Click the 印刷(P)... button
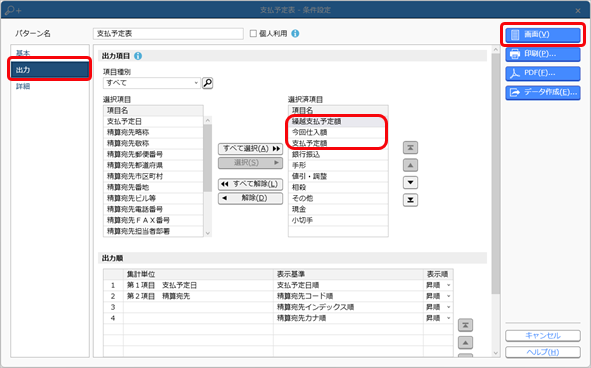Screen dimensions: 591x368 click(543, 54)
